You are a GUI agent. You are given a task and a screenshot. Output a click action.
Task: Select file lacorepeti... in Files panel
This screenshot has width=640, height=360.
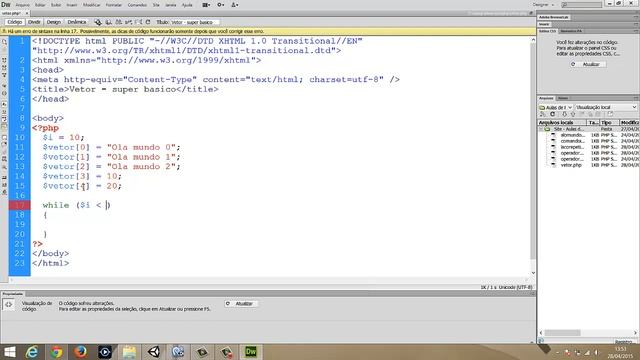coord(572,147)
